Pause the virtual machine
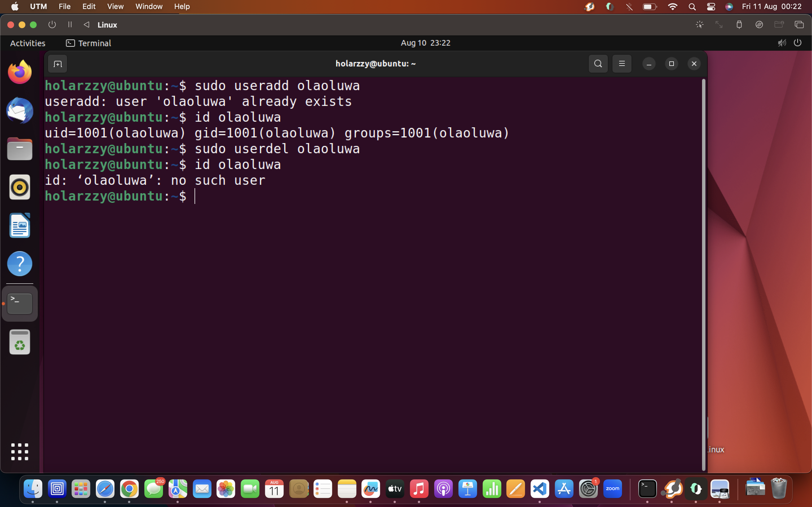Viewport: 812px width, 507px height. pyautogui.click(x=70, y=25)
